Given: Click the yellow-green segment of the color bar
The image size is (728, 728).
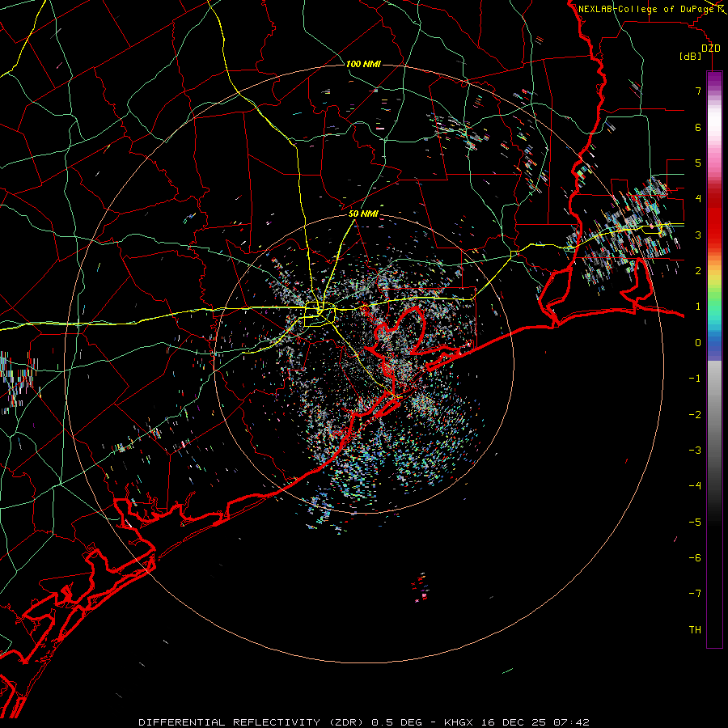Looking at the screenshot, I should click(x=714, y=288).
